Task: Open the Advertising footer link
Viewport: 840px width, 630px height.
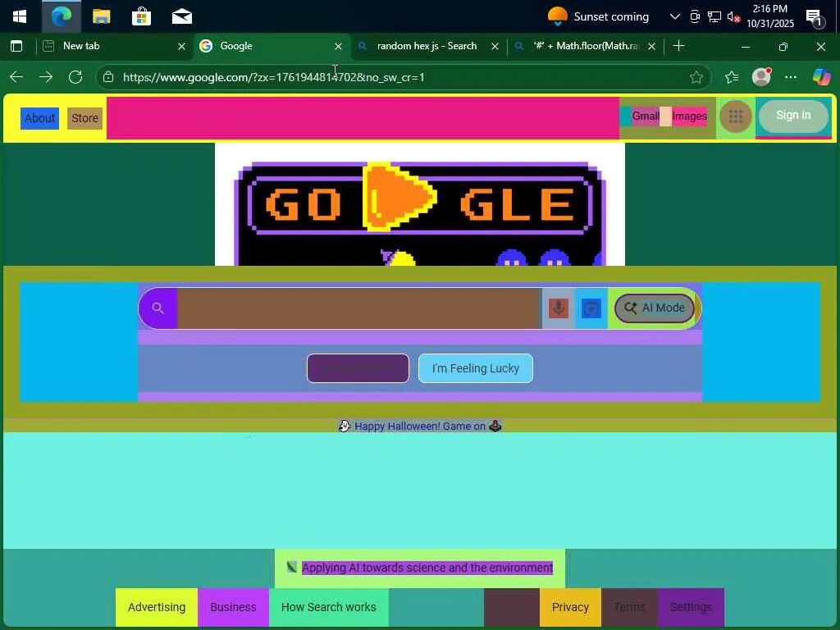Action: 157,608
